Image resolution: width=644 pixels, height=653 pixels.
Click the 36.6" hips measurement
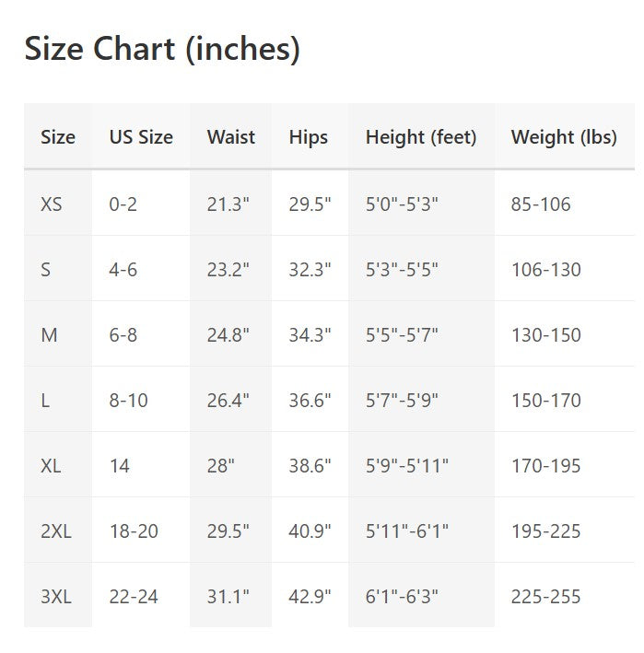point(310,401)
